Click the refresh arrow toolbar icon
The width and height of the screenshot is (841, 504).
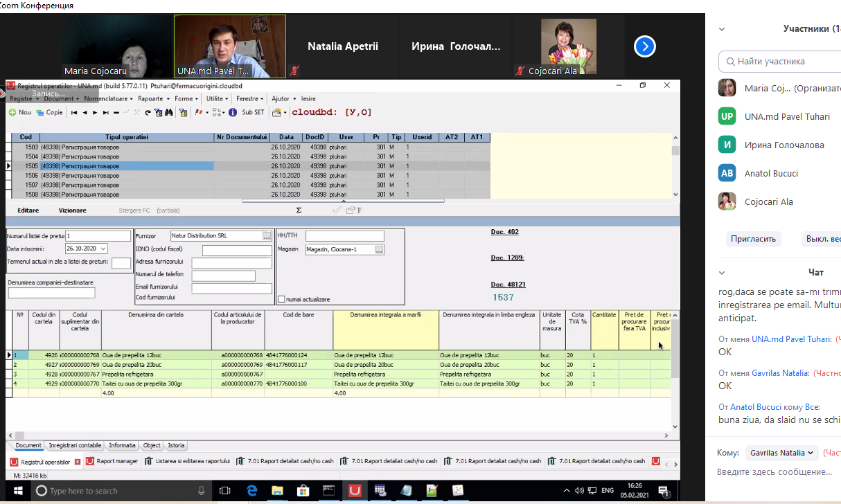(x=148, y=112)
